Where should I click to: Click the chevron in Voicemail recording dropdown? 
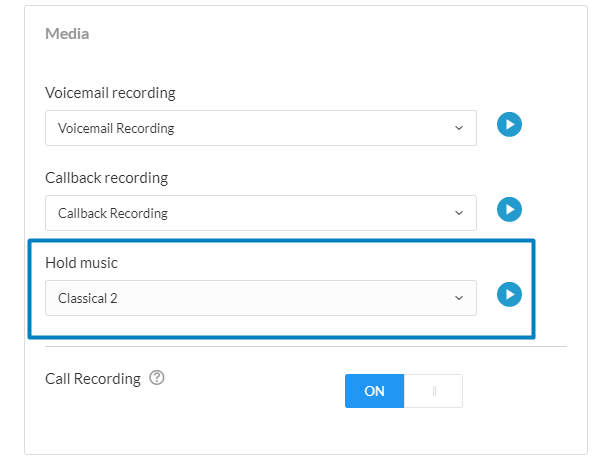point(459,128)
